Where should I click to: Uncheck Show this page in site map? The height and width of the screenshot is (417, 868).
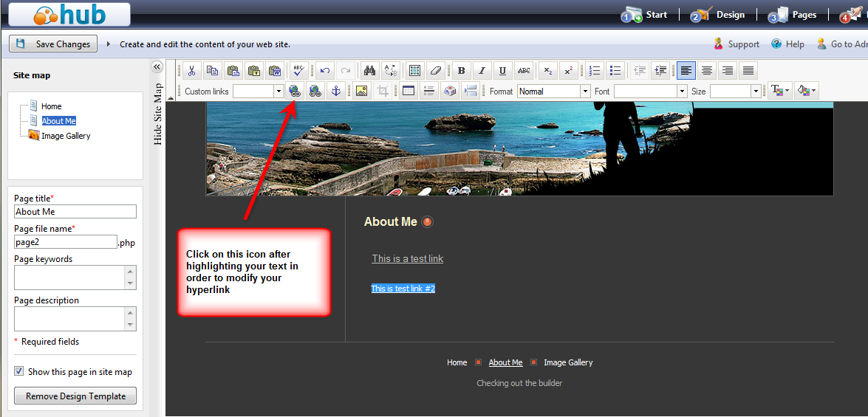point(19,372)
